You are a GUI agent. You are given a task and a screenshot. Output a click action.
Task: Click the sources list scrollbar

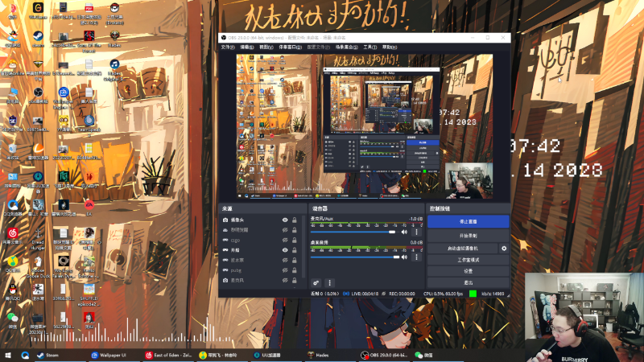click(304, 246)
